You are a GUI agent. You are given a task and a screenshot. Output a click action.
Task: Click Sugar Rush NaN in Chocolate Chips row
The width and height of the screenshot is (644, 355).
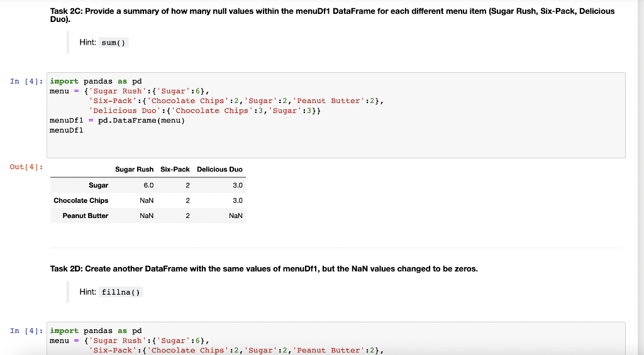point(147,200)
